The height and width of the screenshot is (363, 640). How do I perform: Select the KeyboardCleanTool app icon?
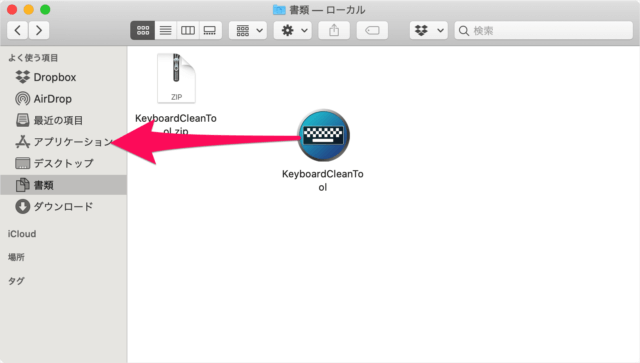point(323,135)
